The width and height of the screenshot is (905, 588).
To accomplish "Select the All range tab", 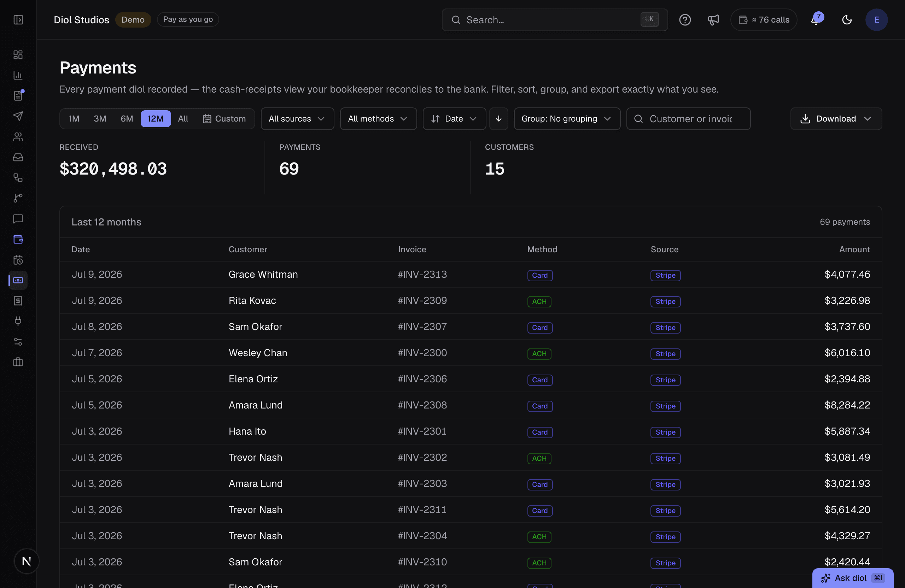I will click(x=183, y=119).
